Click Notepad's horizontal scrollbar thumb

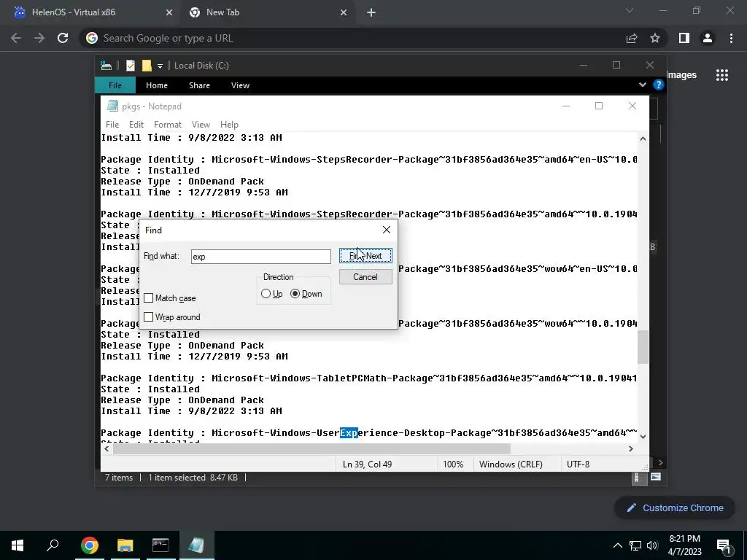(x=311, y=448)
